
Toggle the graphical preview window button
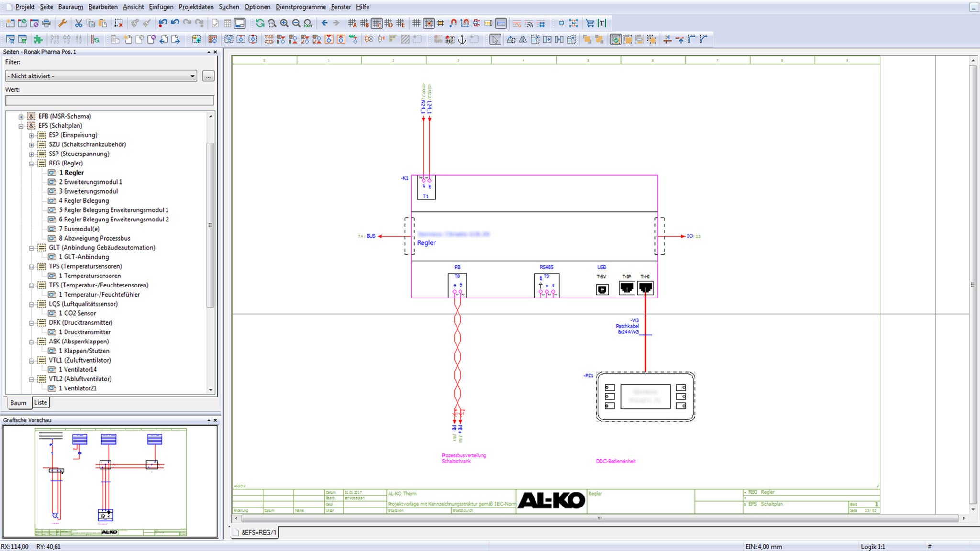[240, 23]
